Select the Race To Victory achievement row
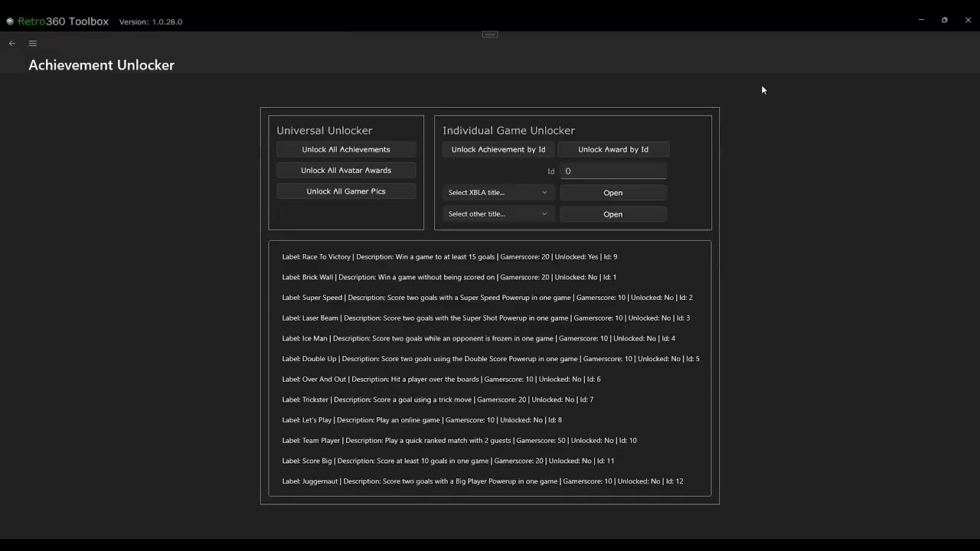This screenshot has height=551, width=980. click(490, 256)
